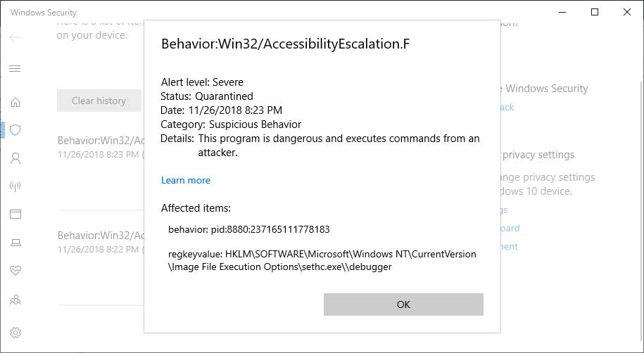Open Settings gear icon in sidebar
The height and width of the screenshot is (353, 644).
(x=15, y=332)
